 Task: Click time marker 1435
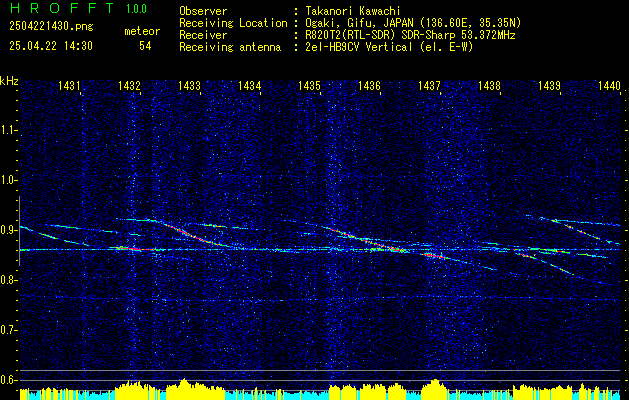310,85
